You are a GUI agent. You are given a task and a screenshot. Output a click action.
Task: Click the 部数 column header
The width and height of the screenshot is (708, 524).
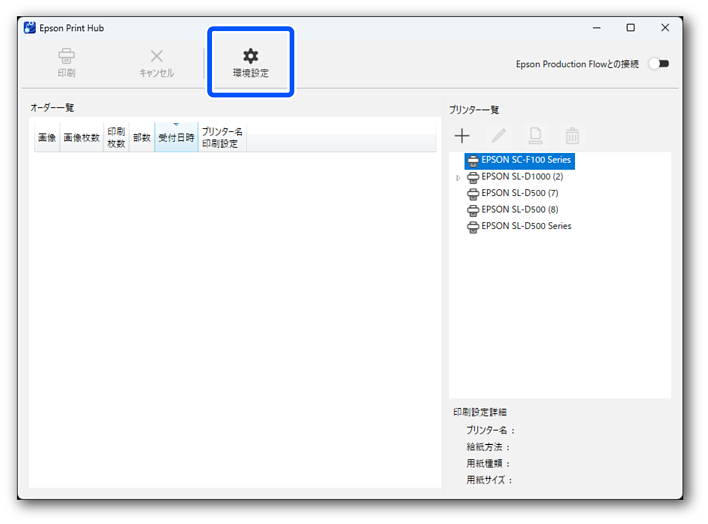[x=142, y=138]
